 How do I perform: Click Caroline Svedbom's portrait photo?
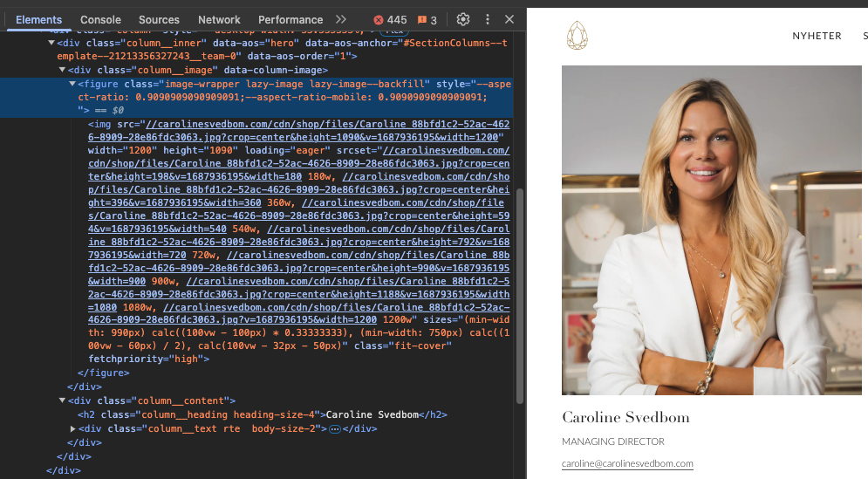click(x=711, y=229)
